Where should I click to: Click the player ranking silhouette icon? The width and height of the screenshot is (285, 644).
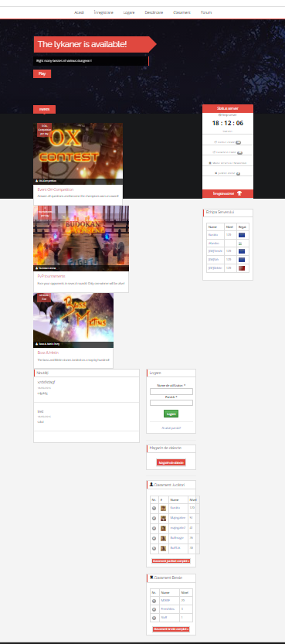point(151,485)
